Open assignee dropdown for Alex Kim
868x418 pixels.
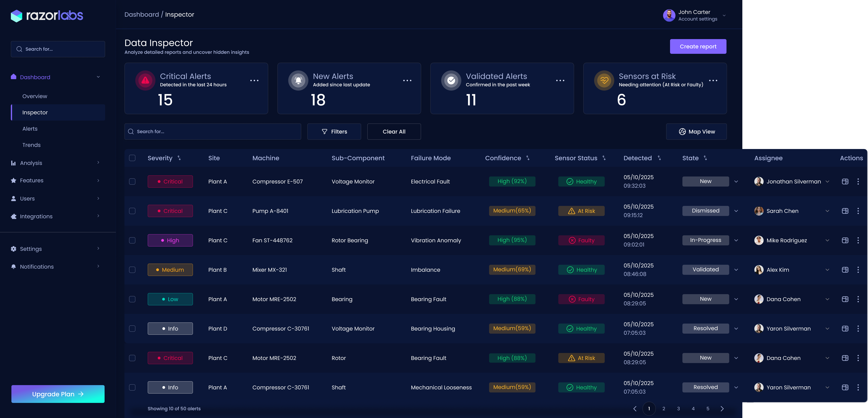(x=827, y=270)
